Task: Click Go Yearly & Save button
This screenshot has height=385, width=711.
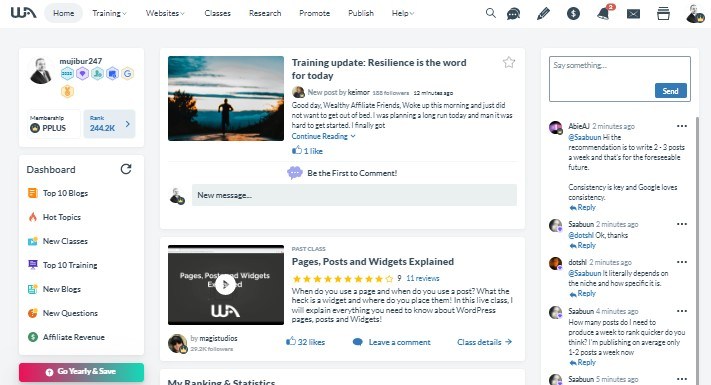Action: click(82, 371)
